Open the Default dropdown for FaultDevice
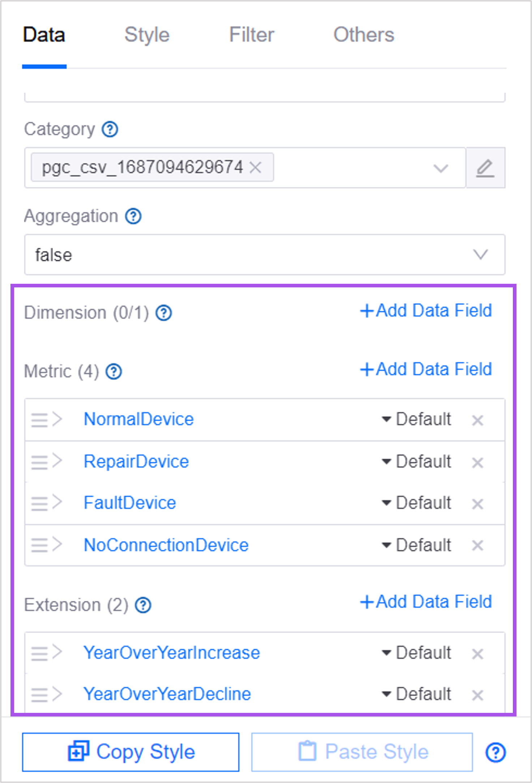This screenshot has height=783, width=532. click(416, 503)
